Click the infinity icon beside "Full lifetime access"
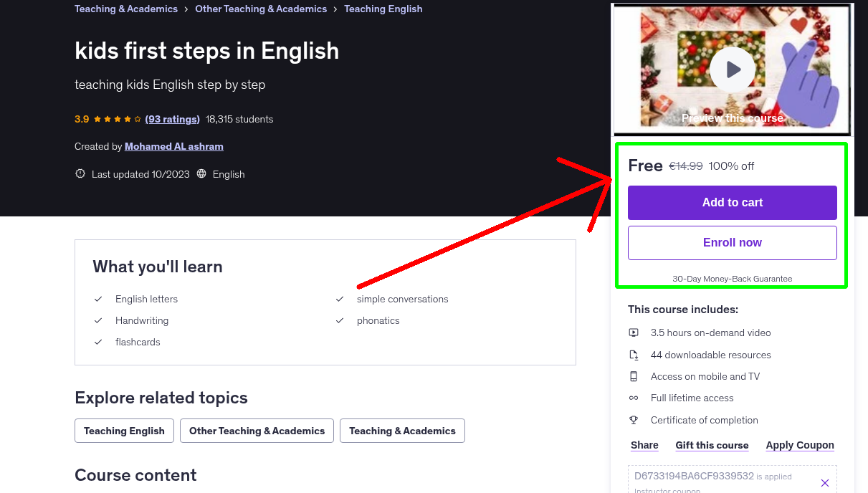Image resolution: width=868 pixels, height=493 pixels. point(634,398)
